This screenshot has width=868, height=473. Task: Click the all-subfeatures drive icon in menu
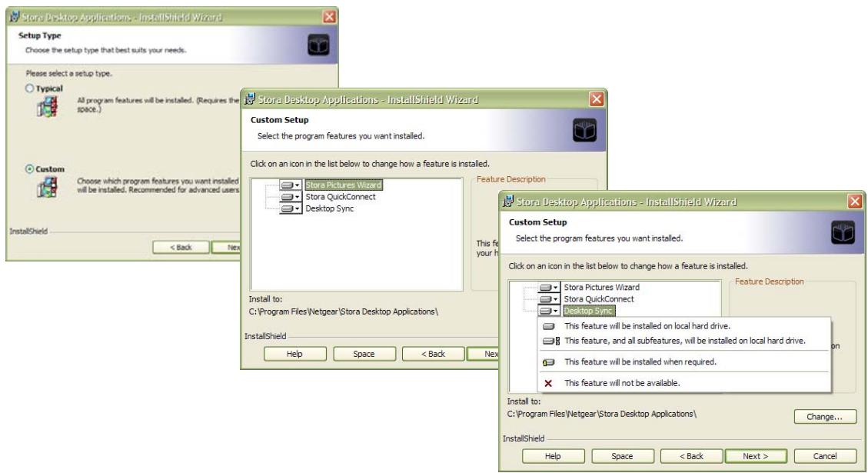(x=550, y=341)
